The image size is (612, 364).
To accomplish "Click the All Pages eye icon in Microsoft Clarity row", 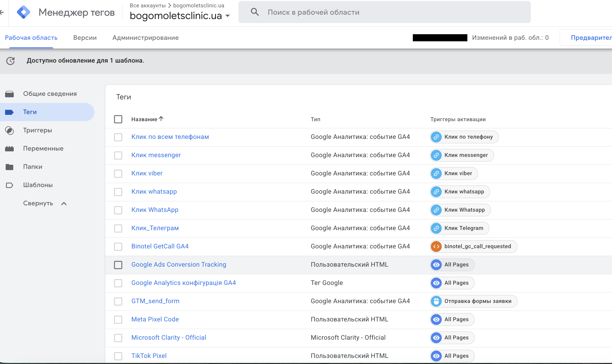I will click(x=436, y=338).
